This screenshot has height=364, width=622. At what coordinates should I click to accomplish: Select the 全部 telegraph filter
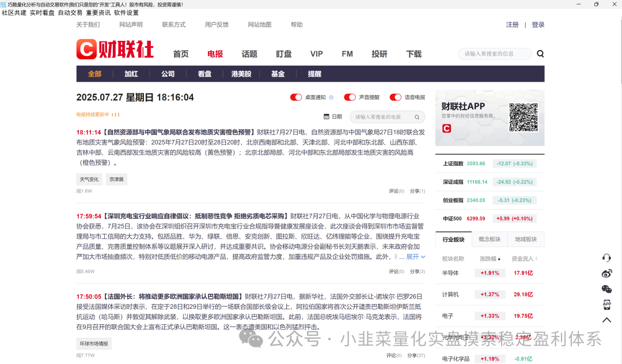point(95,74)
